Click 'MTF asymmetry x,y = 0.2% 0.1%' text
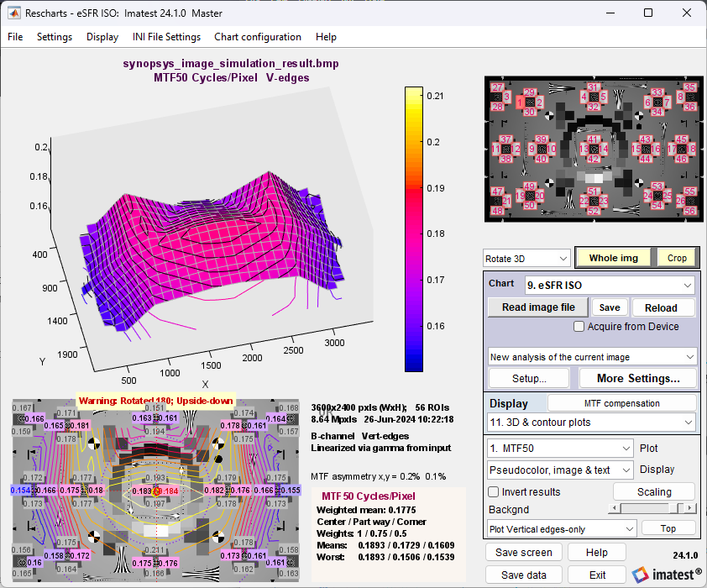 [x=379, y=476]
